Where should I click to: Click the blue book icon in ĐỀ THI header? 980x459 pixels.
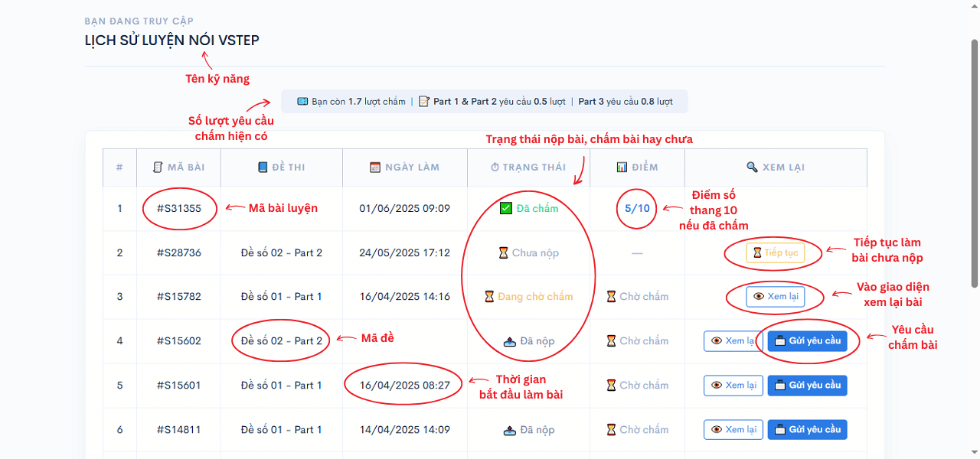point(263,167)
